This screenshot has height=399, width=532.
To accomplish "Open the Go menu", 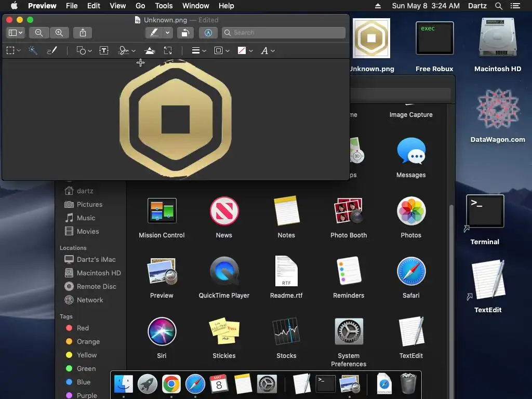I will pyautogui.click(x=140, y=6).
